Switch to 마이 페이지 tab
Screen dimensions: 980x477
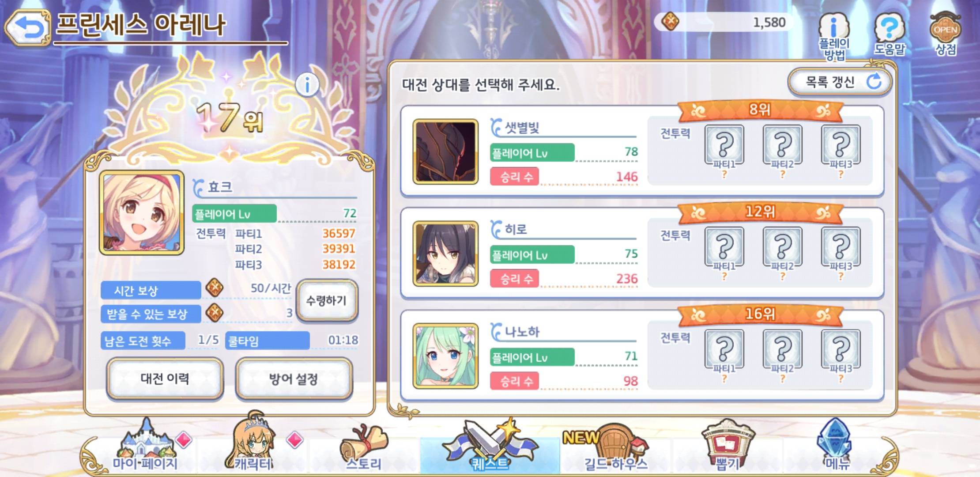[146, 446]
